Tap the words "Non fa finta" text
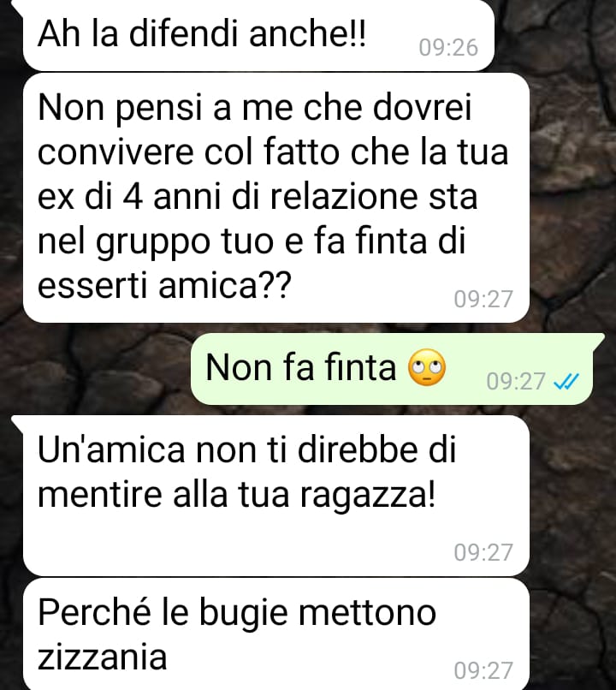This screenshot has height=690, width=616. point(301,368)
